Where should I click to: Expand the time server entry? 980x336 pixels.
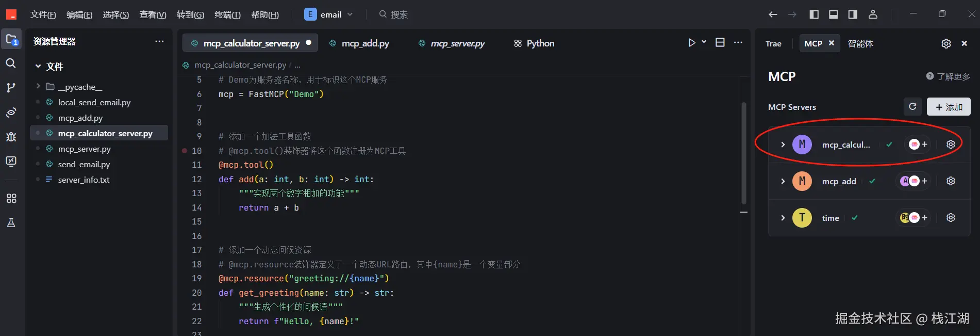point(783,218)
